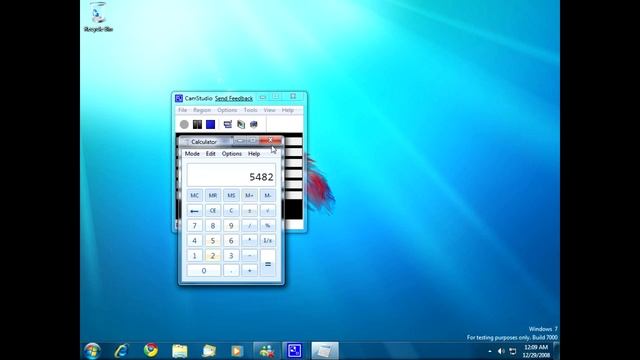The image size is (640, 360).
Task: Open the CamStudio Region menu
Action: [202, 110]
